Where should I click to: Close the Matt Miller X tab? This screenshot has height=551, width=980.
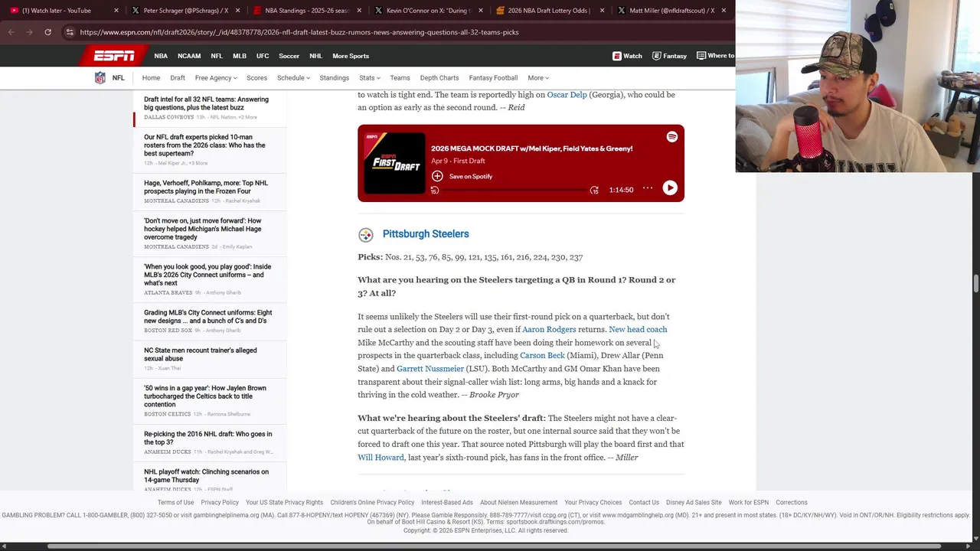[x=723, y=11]
